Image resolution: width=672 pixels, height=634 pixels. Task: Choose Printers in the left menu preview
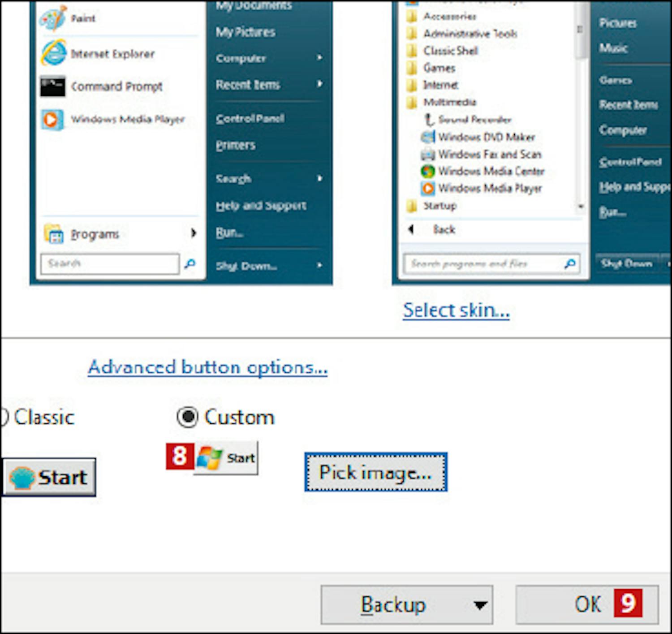click(x=236, y=145)
